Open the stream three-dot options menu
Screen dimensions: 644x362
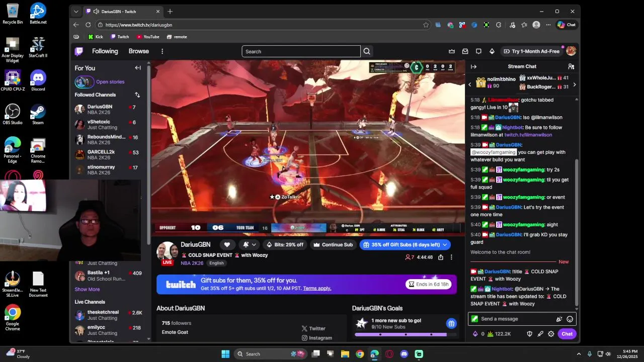coord(451,257)
